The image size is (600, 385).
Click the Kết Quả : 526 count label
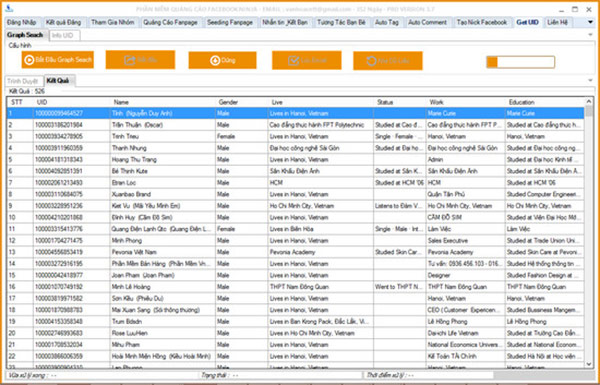[27, 91]
